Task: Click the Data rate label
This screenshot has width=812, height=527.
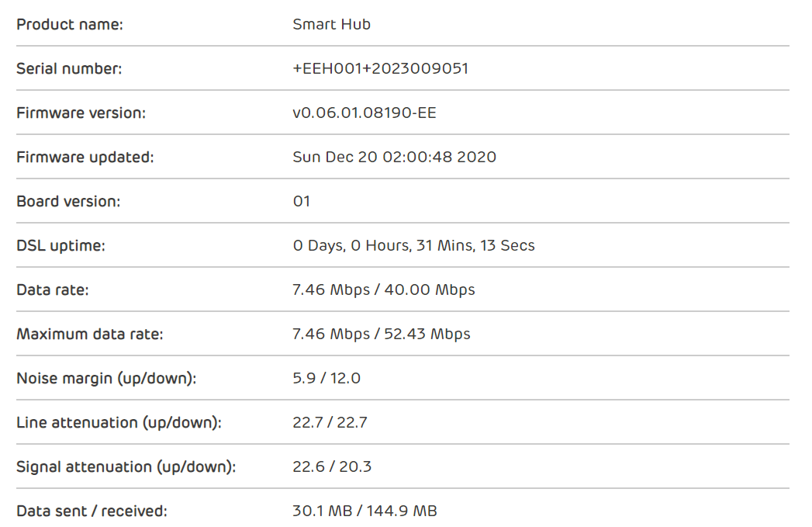Action: [53, 290]
